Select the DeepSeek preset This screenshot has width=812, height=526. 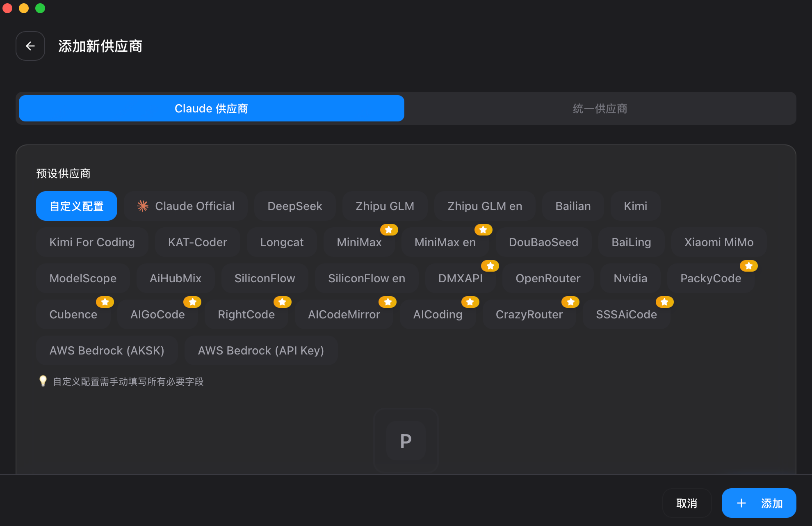point(294,206)
